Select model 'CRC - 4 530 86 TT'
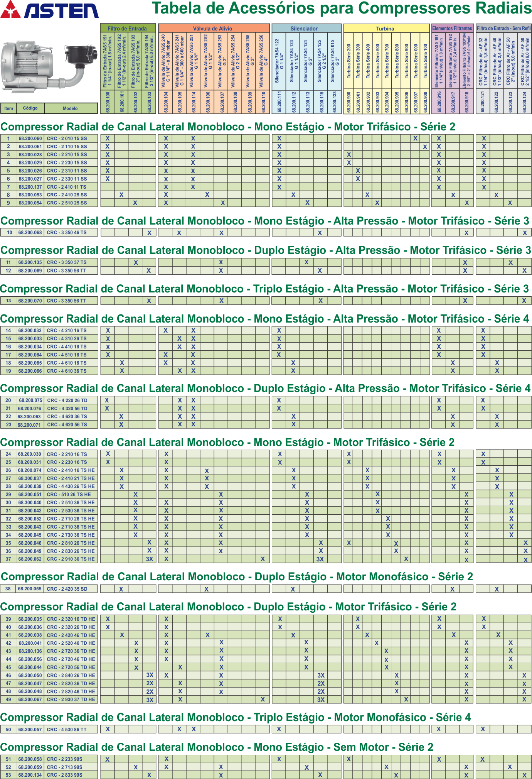 click(x=67, y=729)
